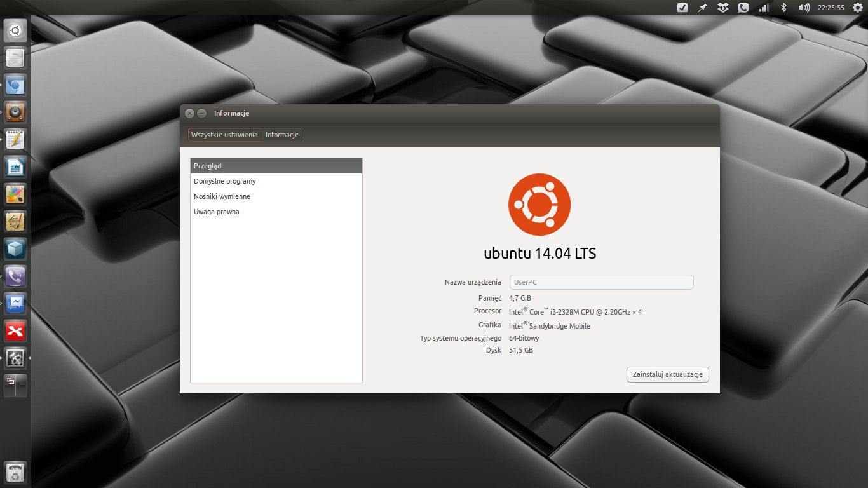Click the Ubuntu logo in Informacje window
This screenshot has width=868, height=488.
539,205
